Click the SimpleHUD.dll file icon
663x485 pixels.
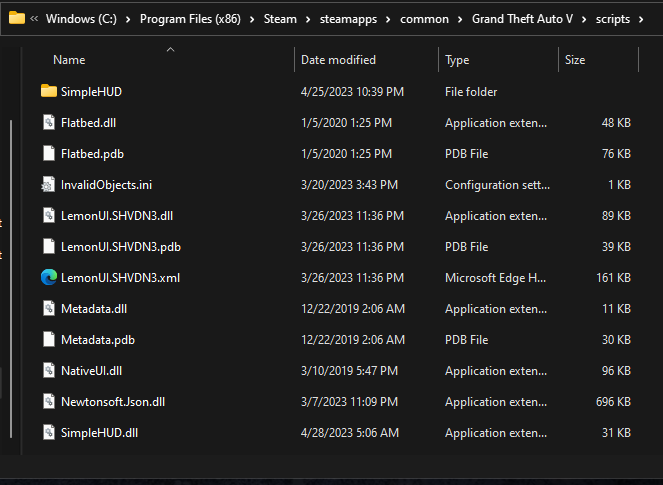point(49,432)
